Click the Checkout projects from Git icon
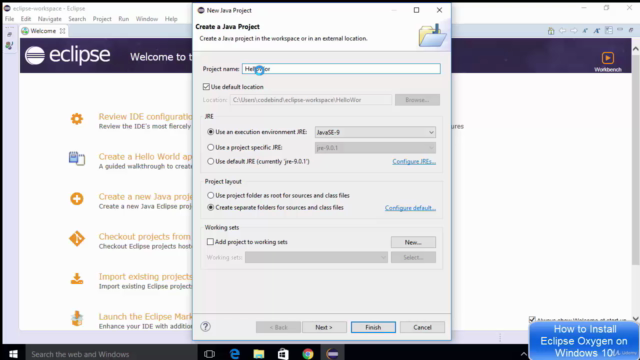The image size is (640, 360). click(x=77, y=238)
